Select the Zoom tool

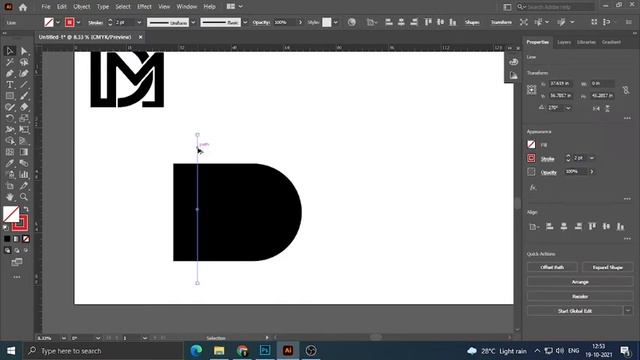[24, 197]
